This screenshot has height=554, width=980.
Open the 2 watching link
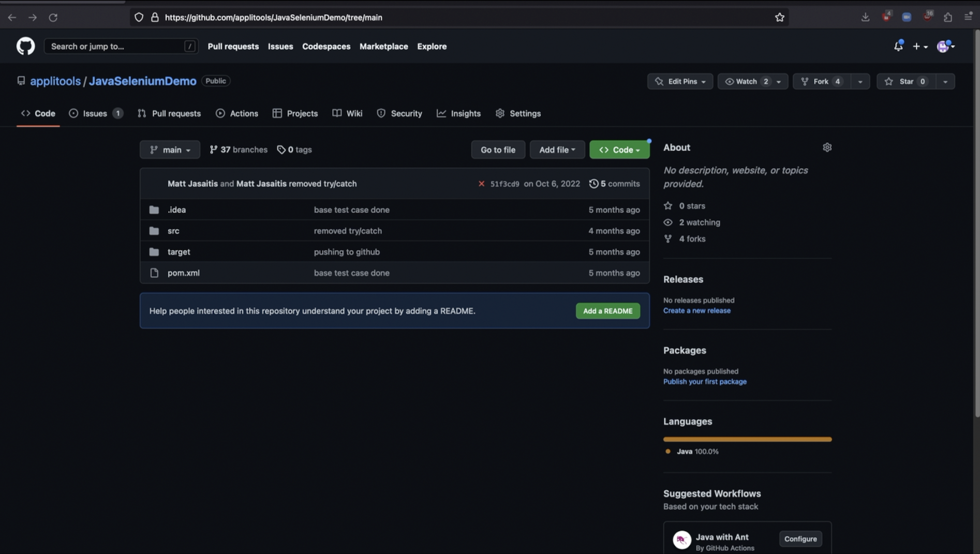(x=692, y=222)
